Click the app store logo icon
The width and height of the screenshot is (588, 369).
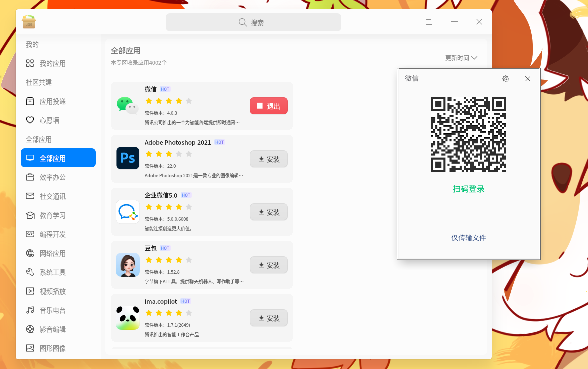[x=29, y=22]
